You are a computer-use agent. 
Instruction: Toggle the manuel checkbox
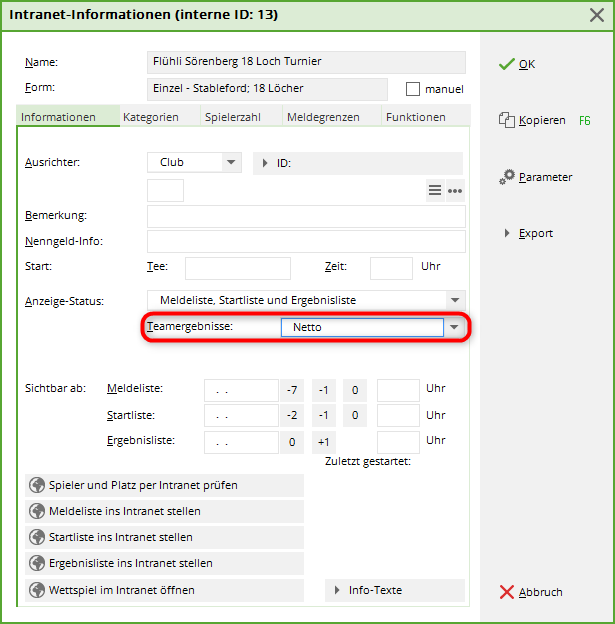click(413, 89)
